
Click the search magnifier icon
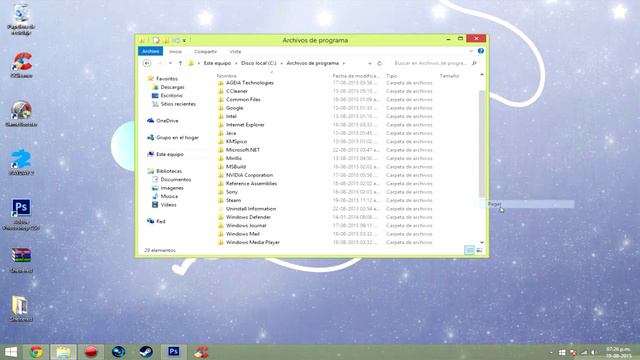pyautogui.click(x=474, y=63)
